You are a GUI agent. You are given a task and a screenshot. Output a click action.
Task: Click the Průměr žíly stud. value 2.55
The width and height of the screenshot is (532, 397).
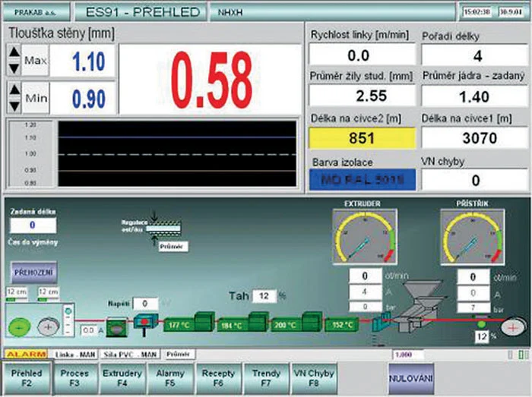tap(363, 96)
